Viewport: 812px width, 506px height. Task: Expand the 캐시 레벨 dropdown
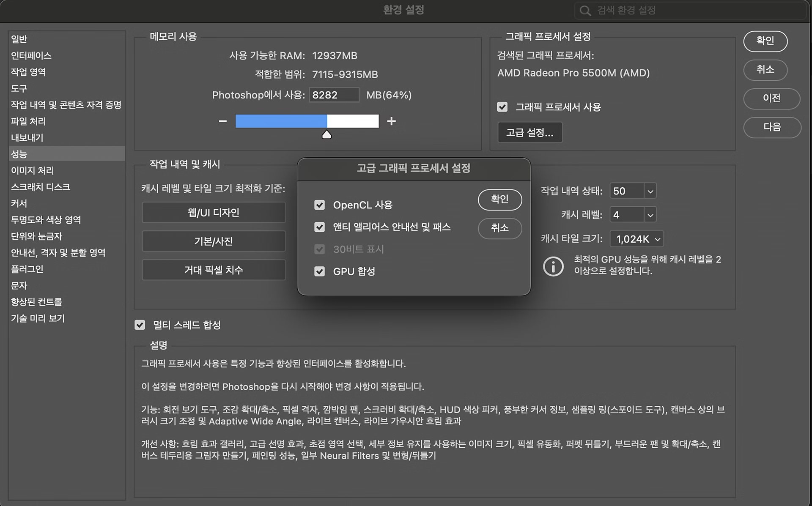click(x=650, y=215)
